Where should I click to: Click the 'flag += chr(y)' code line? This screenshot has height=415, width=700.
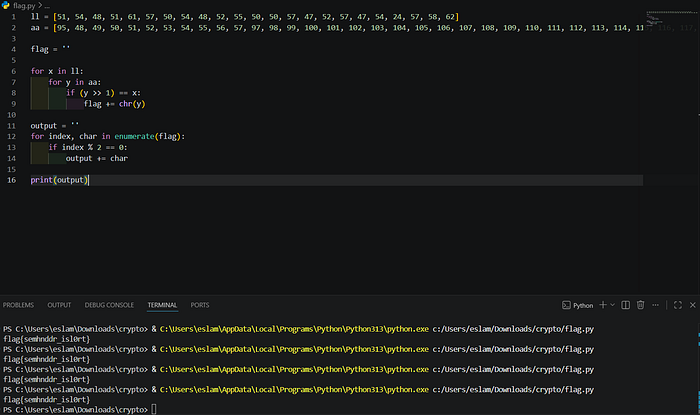point(114,104)
